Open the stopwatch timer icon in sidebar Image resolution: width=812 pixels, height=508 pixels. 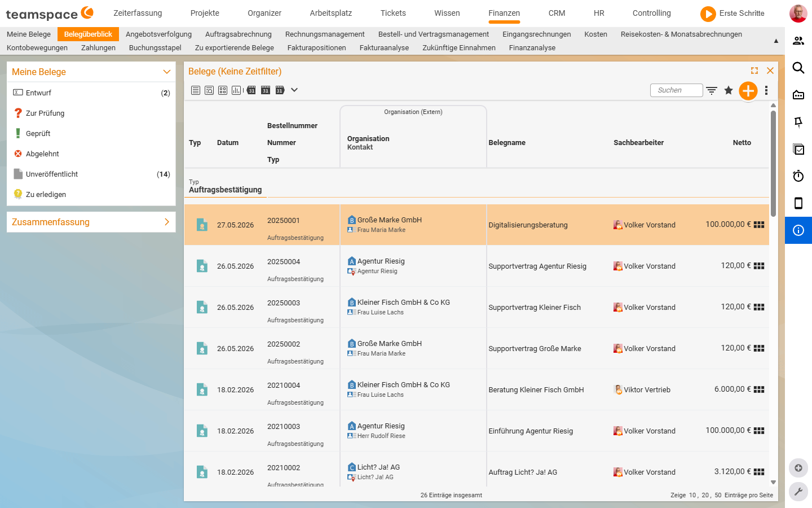tap(798, 176)
